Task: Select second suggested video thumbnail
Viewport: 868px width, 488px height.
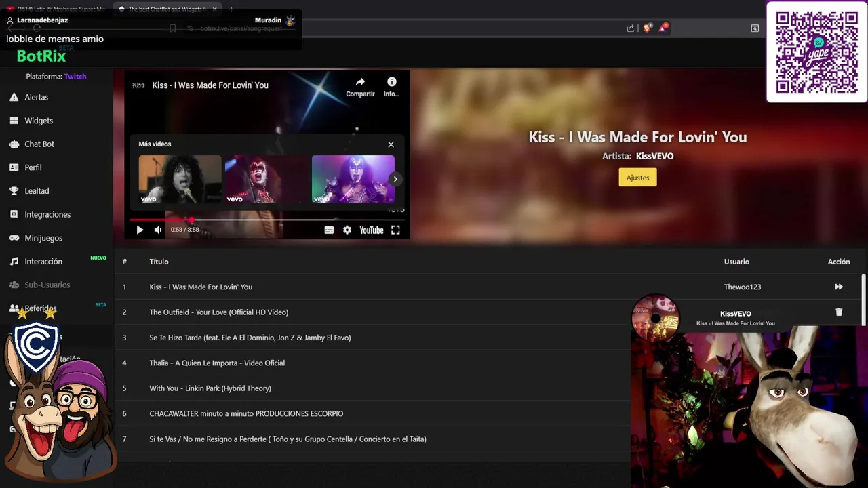Action: [x=267, y=179]
